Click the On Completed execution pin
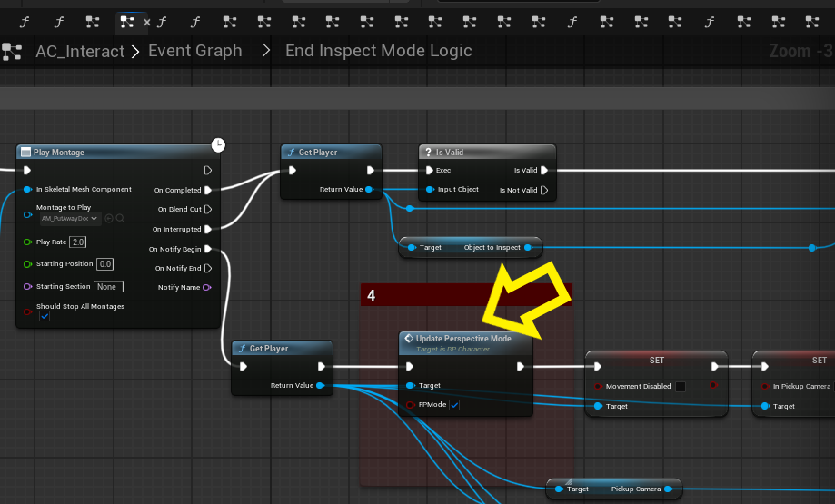Screen dimensions: 835x504 pyautogui.click(x=208, y=190)
